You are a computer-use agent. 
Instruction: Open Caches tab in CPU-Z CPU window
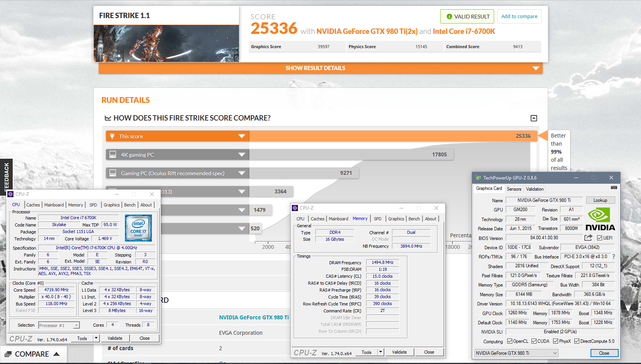pyautogui.click(x=33, y=205)
